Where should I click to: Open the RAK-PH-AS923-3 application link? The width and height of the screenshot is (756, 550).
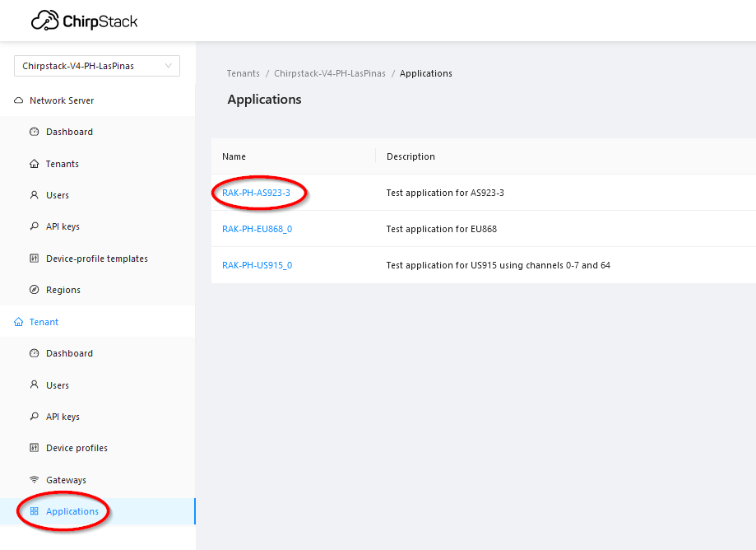coord(256,193)
